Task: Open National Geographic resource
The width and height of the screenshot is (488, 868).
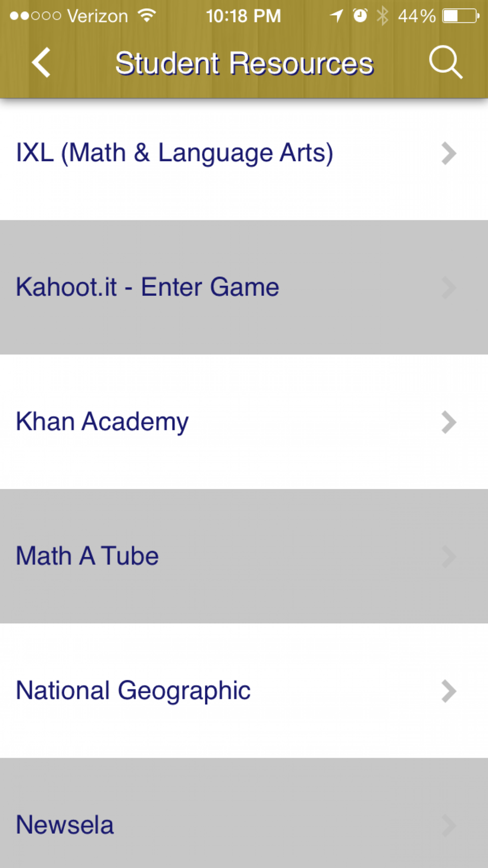Action: point(244,691)
